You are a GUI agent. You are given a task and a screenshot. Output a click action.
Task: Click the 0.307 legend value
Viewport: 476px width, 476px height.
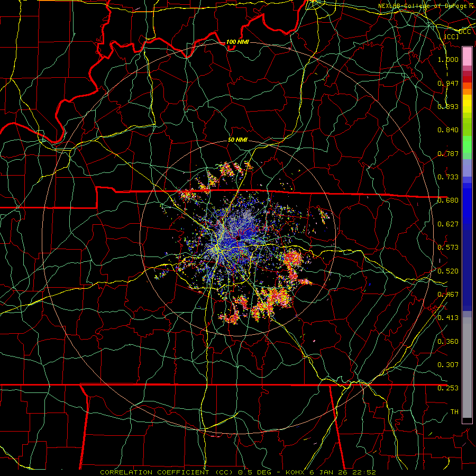click(448, 364)
